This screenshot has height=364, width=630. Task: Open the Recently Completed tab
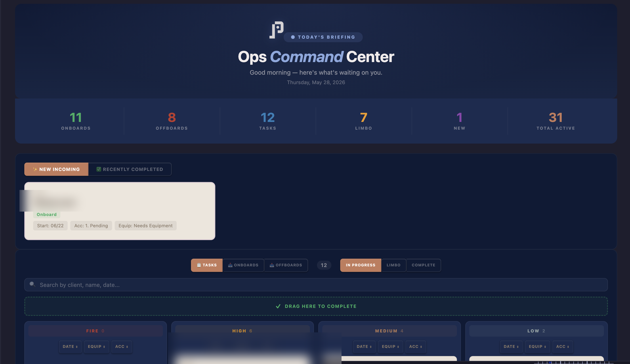pyautogui.click(x=130, y=169)
